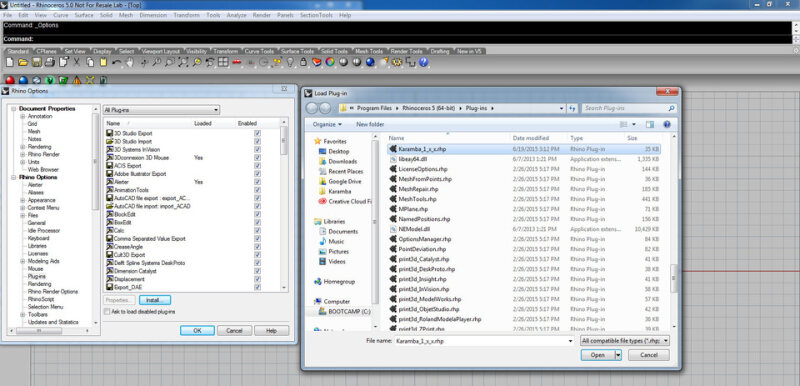Expand the Modeling Aids tree node
Viewport: 800px width, 386px height.
pos(22,261)
